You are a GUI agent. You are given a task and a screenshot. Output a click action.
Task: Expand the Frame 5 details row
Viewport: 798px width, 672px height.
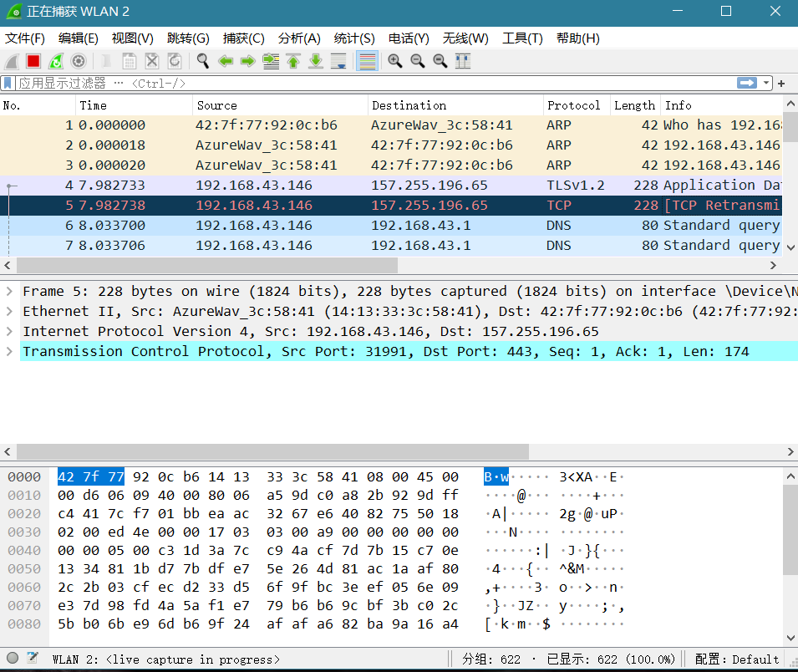(x=9, y=291)
